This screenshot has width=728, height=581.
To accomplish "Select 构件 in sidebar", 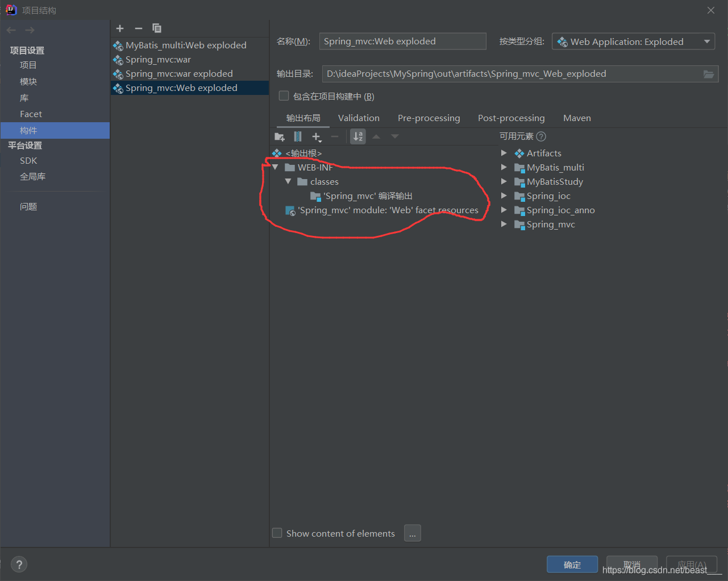I will point(55,131).
